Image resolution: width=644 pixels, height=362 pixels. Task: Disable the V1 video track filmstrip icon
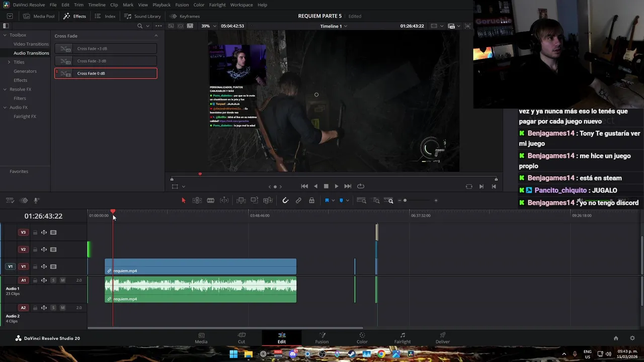(x=53, y=266)
